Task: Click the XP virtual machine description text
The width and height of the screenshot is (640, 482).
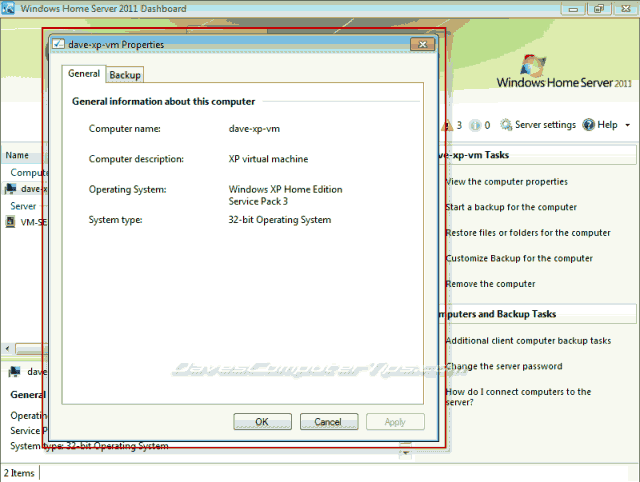Action: pos(268,159)
